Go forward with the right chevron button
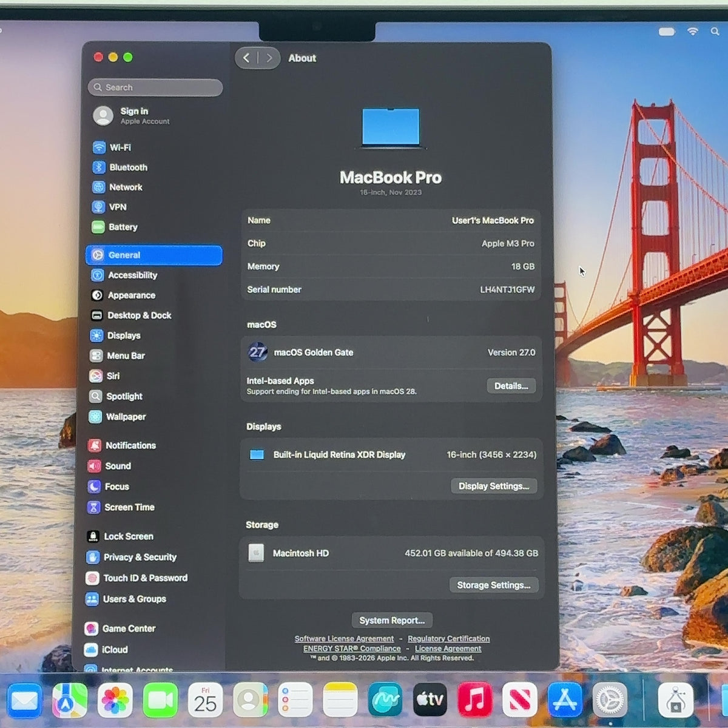The width and height of the screenshot is (728, 728). (269, 58)
